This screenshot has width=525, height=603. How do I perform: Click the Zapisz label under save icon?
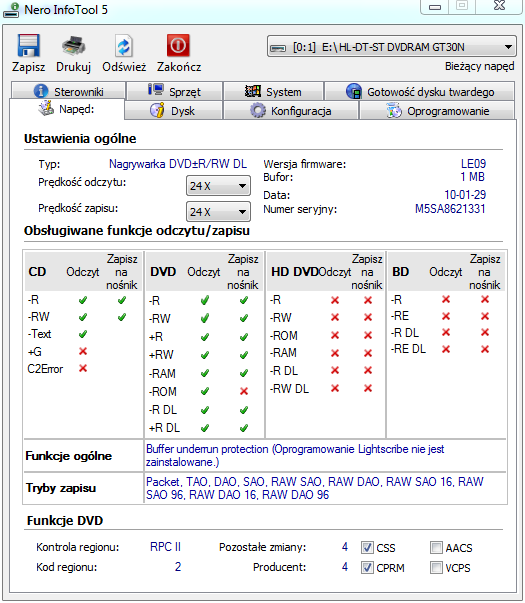(x=28, y=67)
